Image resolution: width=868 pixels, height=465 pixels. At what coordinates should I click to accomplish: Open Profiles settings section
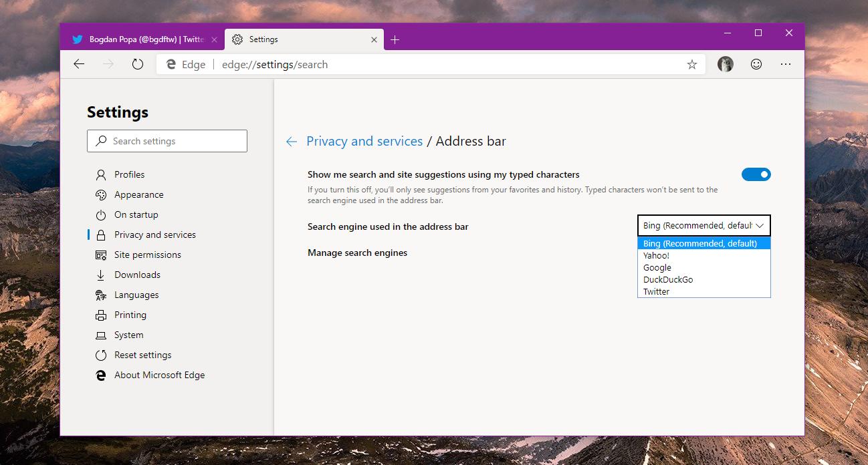(130, 174)
